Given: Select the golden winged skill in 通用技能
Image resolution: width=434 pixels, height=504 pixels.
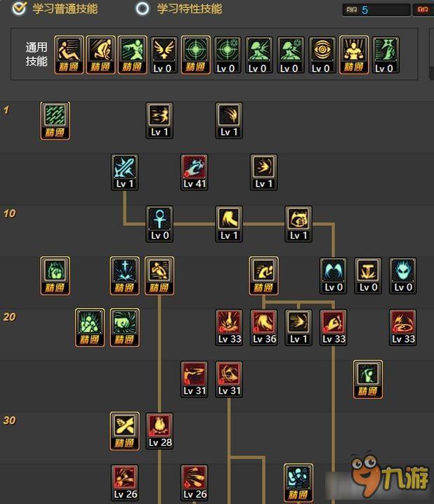Looking at the screenshot, I should click(x=164, y=55).
